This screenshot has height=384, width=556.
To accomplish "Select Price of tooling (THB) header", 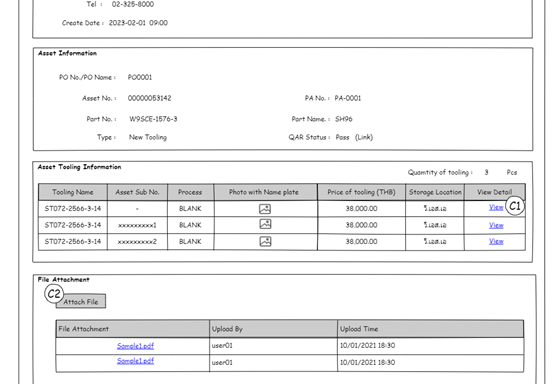I will 361,192.
